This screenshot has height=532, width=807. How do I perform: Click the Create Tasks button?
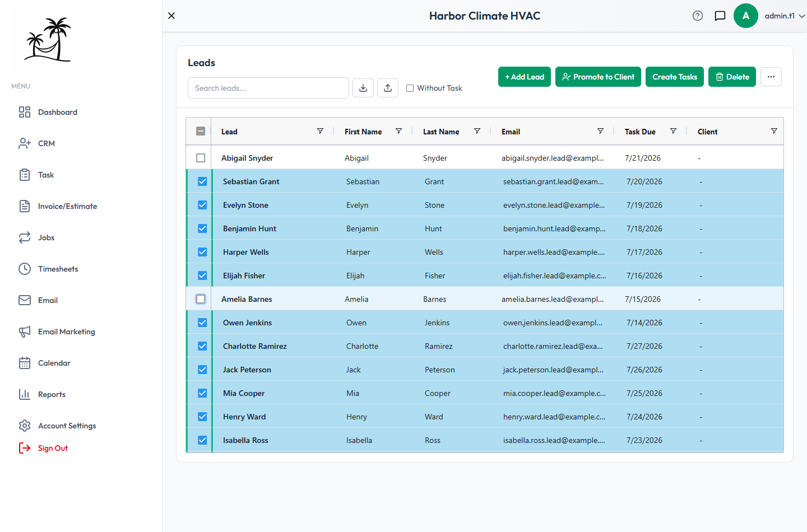675,77
